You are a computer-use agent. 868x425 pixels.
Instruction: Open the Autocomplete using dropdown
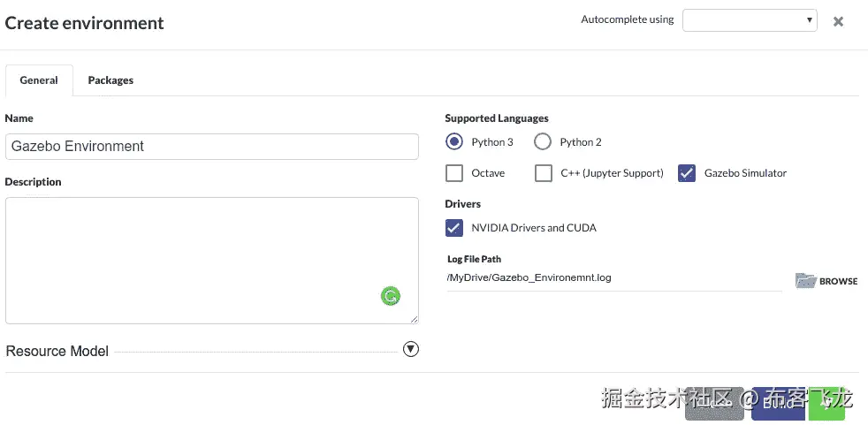[x=750, y=20]
